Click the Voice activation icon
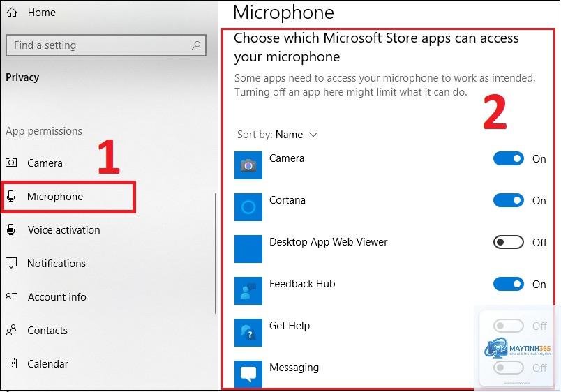 coord(11,229)
